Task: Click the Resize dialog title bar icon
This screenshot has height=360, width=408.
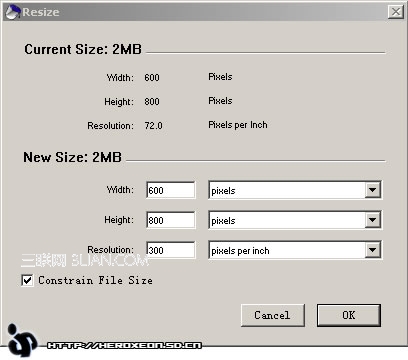Action: click(13, 12)
